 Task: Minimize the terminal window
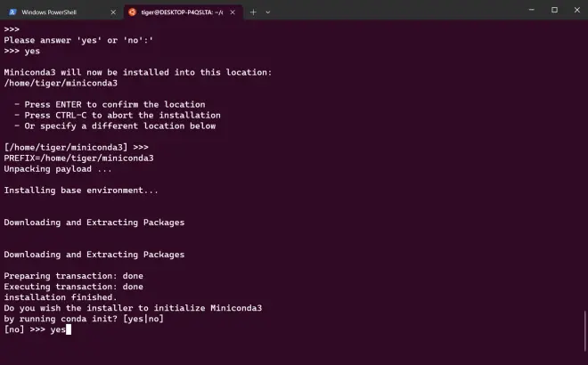[x=531, y=10]
